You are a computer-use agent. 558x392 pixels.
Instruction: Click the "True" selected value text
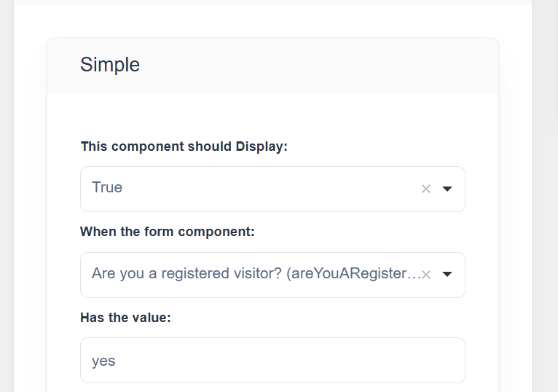coord(107,187)
